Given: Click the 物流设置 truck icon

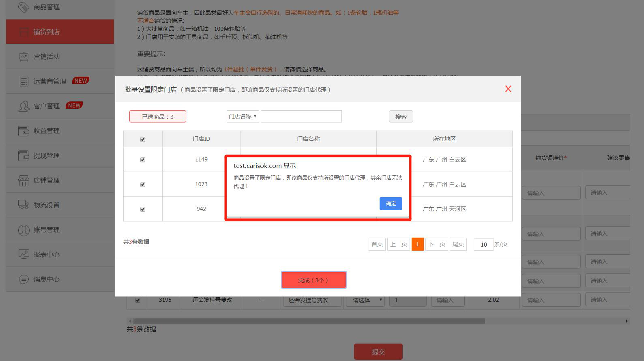Looking at the screenshot, I should 24,205.
